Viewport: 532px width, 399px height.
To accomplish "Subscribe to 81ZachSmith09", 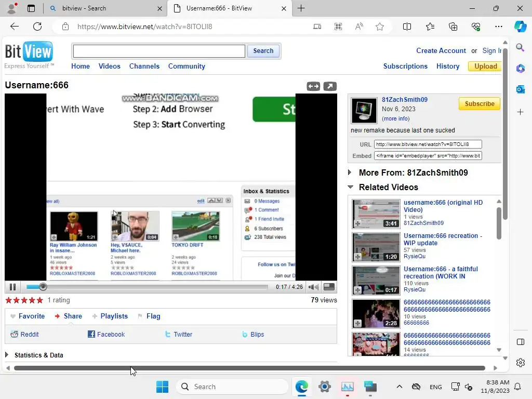I will click(x=479, y=104).
